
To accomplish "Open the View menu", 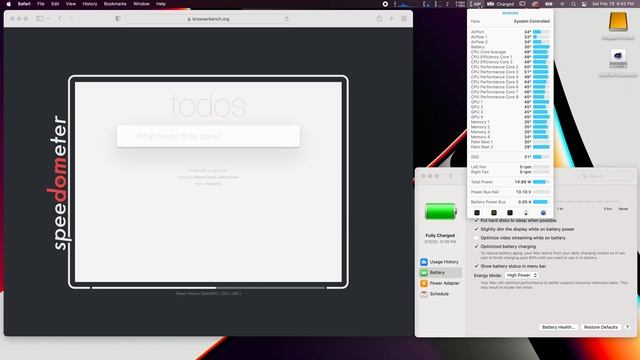I will (x=71, y=4).
